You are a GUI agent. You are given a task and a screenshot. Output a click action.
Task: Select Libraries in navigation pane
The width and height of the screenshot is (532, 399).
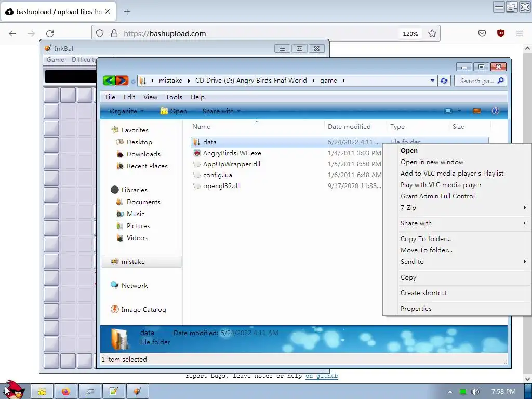point(135,190)
